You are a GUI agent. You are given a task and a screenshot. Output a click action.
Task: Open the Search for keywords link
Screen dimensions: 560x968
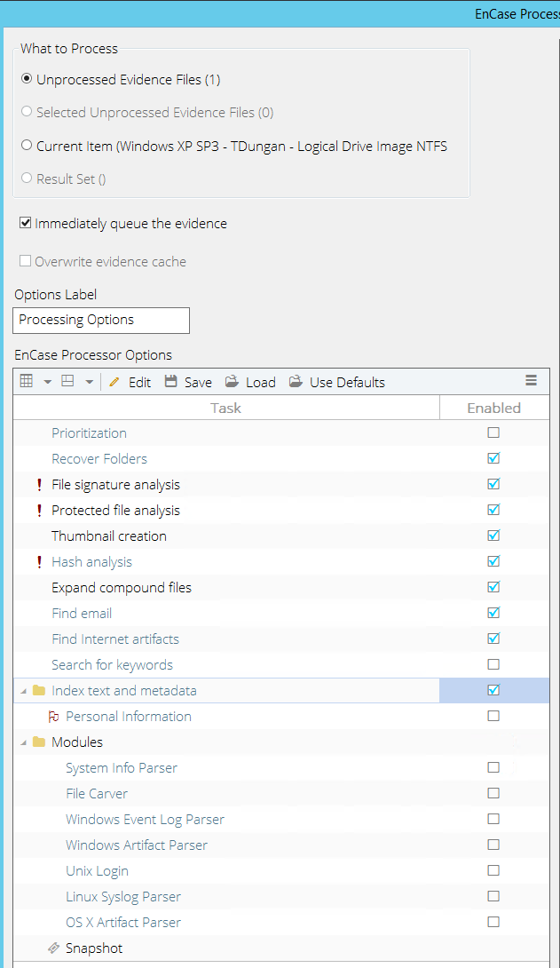[x=112, y=665]
